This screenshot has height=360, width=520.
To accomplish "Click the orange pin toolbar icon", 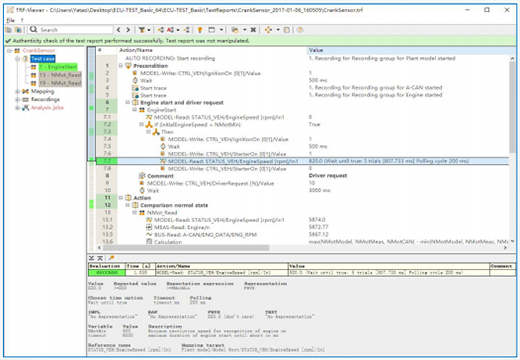I will click(x=200, y=30).
